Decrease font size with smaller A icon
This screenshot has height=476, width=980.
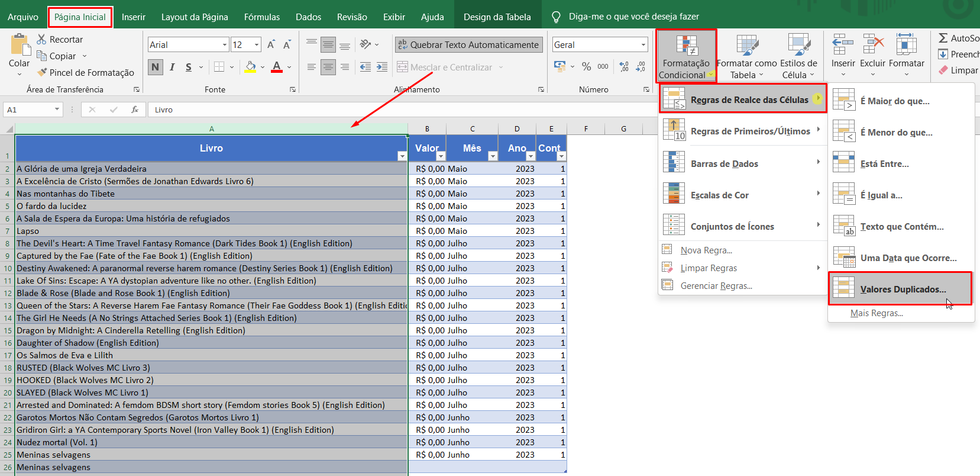[x=287, y=44]
